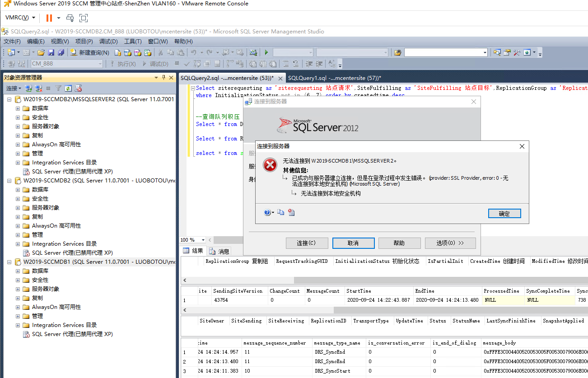This screenshot has height=378, width=588.
Task: Click the 取消 button in connect dialog
Action: [353, 243]
